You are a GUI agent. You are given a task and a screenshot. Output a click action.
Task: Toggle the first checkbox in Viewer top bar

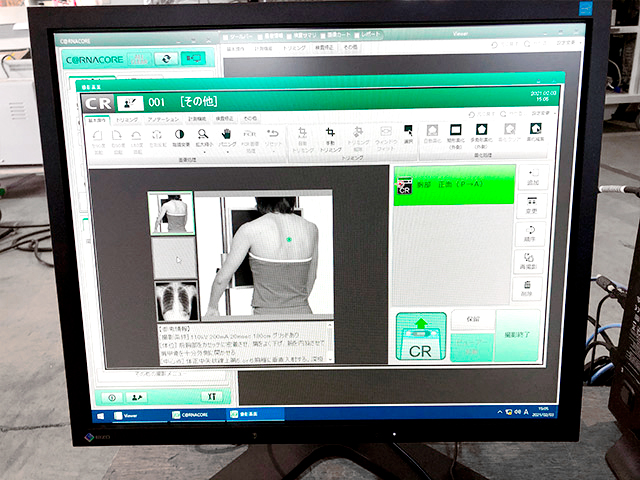coord(225,38)
